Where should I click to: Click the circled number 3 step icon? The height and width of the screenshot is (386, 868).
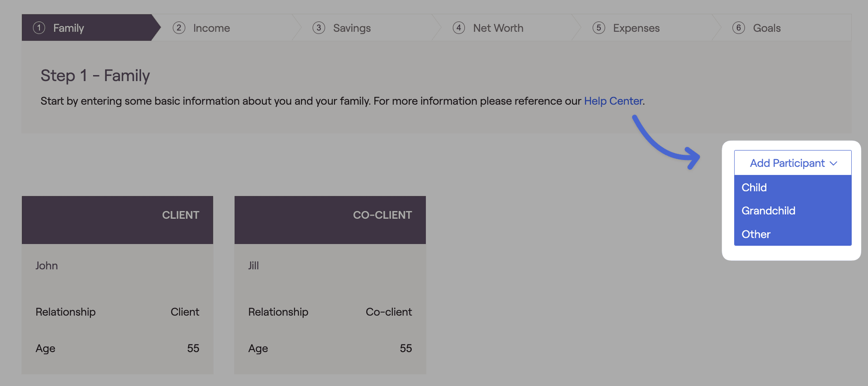tap(319, 28)
